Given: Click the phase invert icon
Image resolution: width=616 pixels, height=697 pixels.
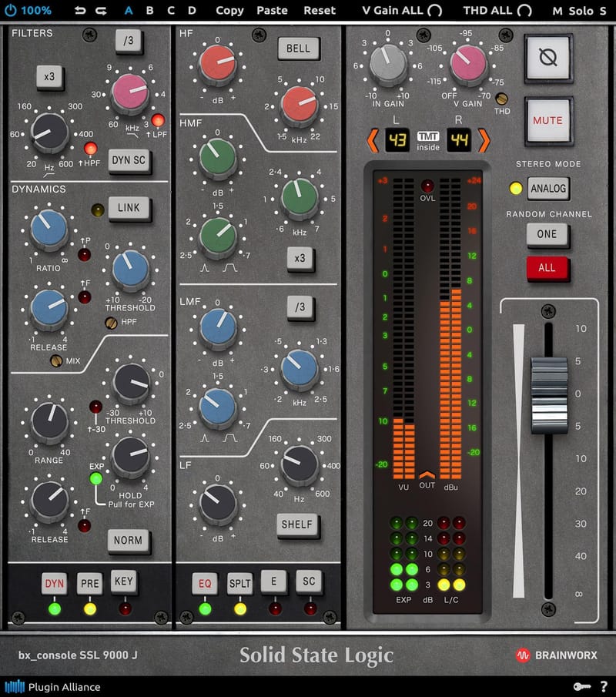Looking at the screenshot, I should pos(550,59).
